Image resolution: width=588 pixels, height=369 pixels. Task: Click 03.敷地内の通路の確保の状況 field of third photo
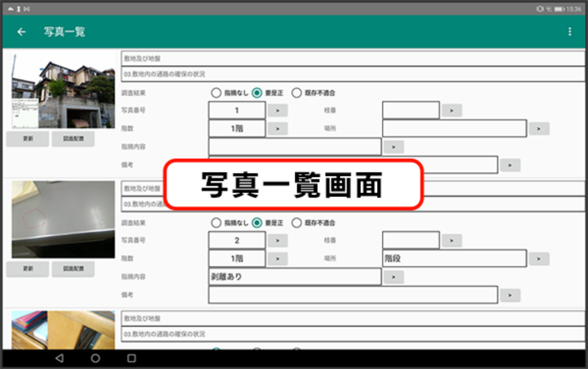[x=353, y=334]
